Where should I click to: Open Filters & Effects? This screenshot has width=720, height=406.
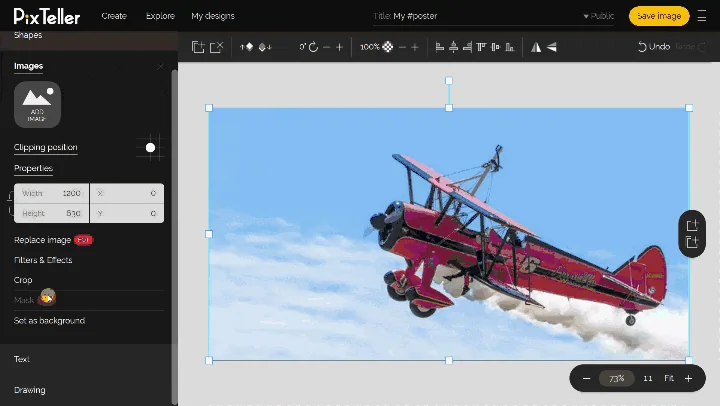pos(43,260)
